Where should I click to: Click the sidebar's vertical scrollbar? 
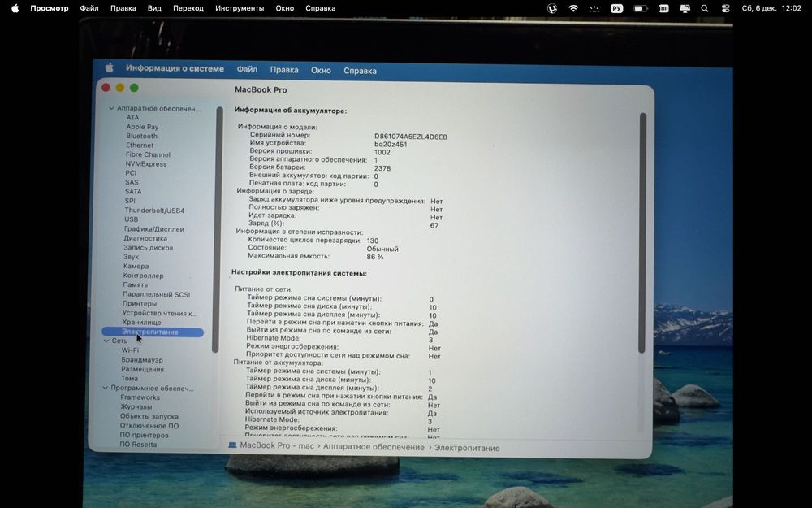218,229
